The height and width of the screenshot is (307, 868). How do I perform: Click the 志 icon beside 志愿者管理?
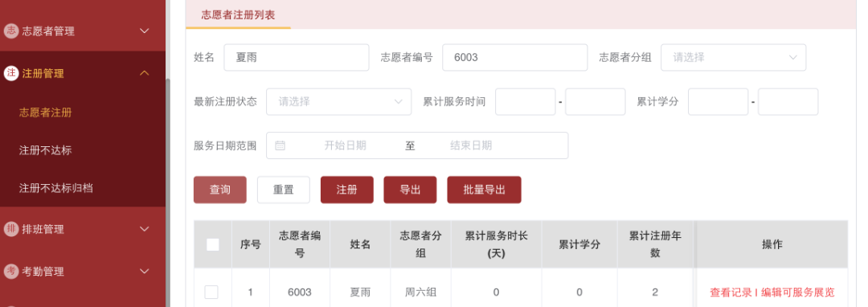coord(11,31)
